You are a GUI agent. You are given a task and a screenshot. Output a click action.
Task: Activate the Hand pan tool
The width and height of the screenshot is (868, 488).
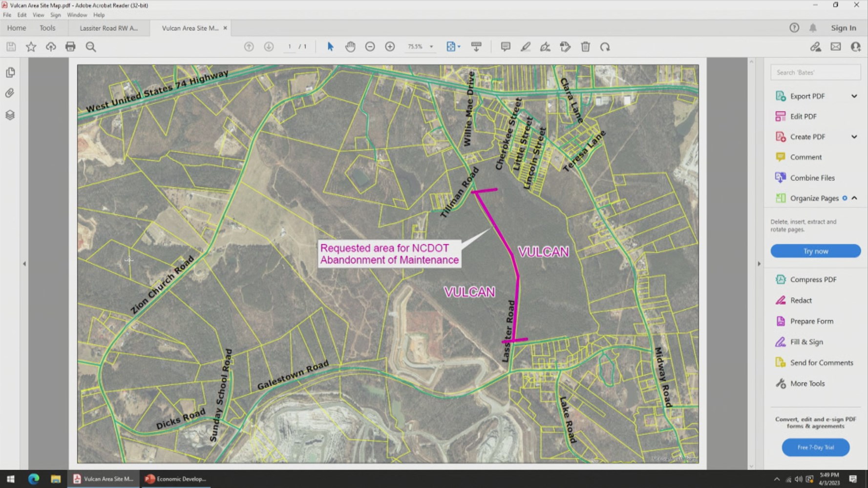[350, 47]
